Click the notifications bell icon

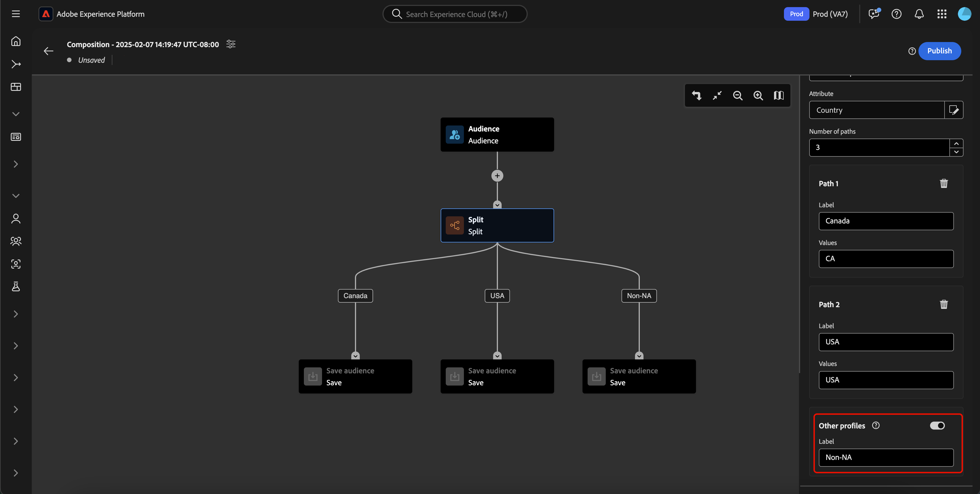pyautogui.click(x=919, y=14)
